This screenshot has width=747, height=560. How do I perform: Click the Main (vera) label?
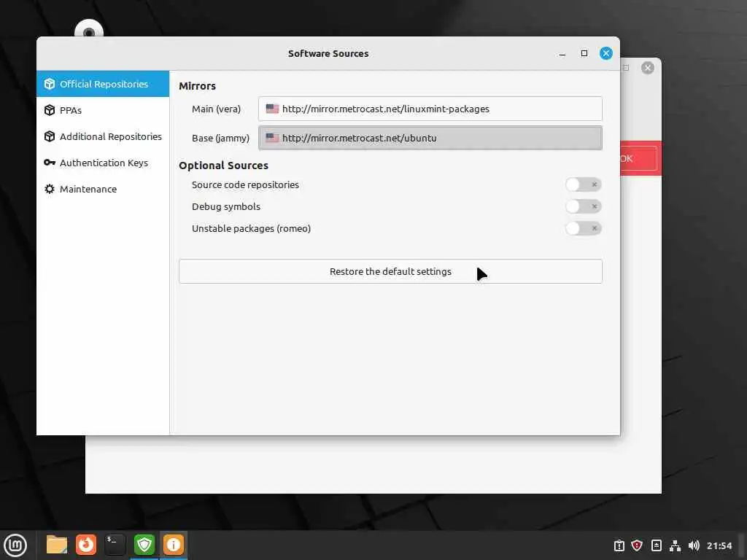click(x=216, y=109)
